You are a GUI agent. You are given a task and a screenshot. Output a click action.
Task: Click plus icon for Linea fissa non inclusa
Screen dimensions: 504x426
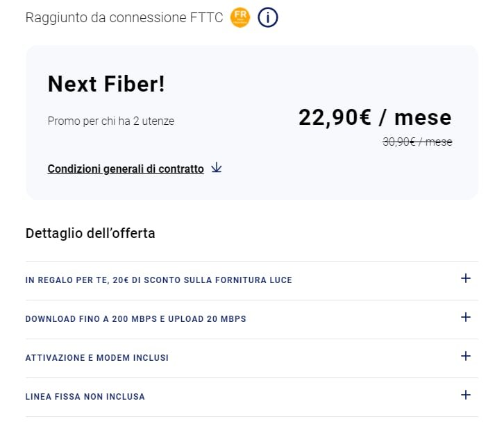tap(465, 395)
